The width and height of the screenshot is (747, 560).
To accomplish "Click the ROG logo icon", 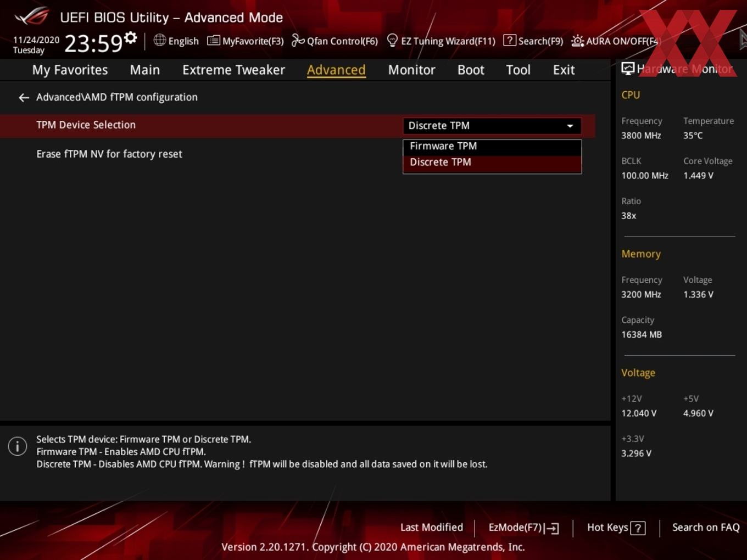I will click(x=32, y=16).
